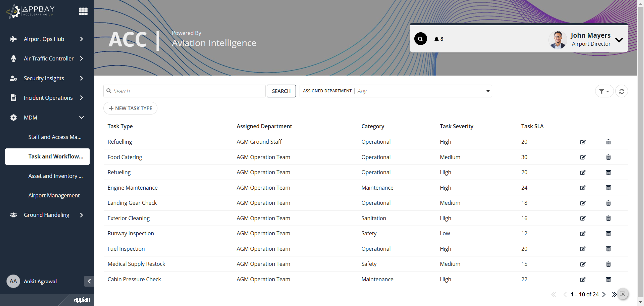Delete the Refuelling task type
The width and height of the screenshot is (644, 306).
click(608, 142)
